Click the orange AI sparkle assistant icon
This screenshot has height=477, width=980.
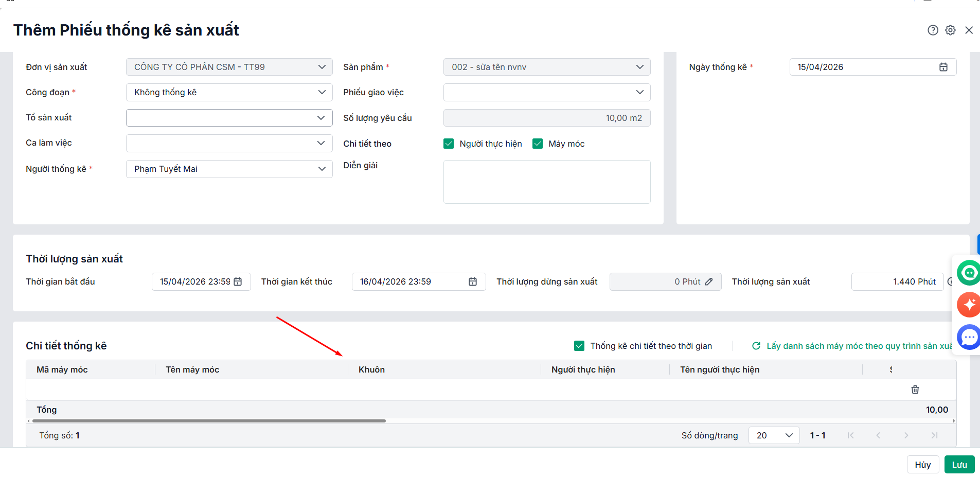pos(969,305)
